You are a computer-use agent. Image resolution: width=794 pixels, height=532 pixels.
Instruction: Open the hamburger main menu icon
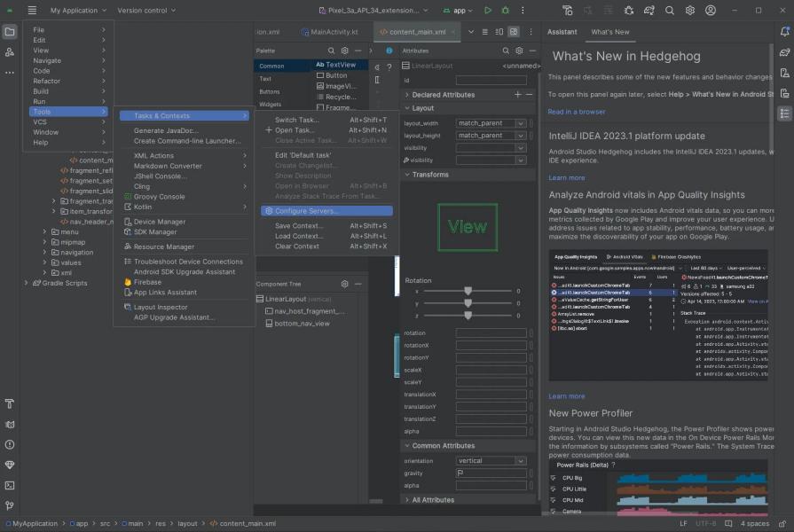(32, 10)
